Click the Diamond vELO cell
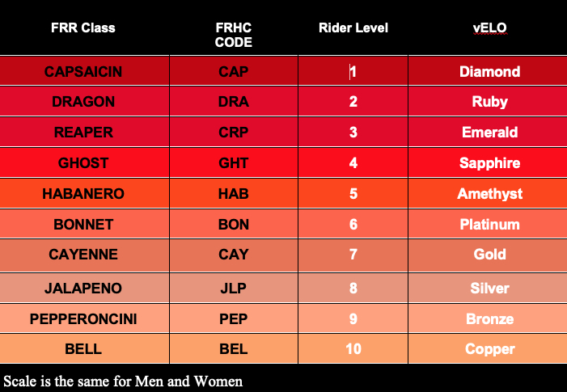567x392 pixels. point(489,71)
